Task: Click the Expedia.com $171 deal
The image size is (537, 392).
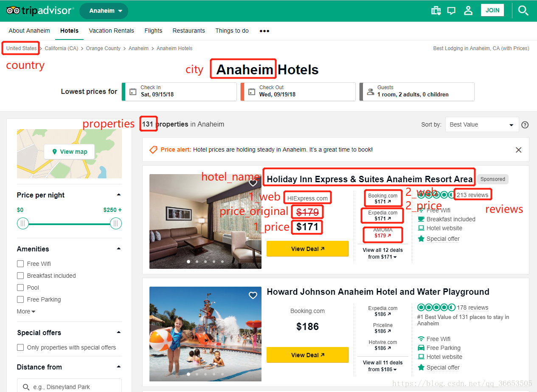Action: pyautogui.click(x=383, y=216)
